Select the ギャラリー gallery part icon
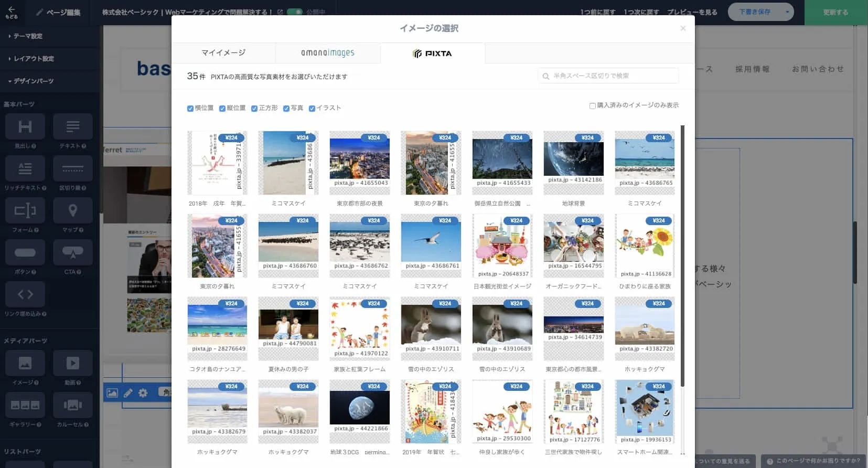This screenshot has width=868, height=468. coord(25,405)
